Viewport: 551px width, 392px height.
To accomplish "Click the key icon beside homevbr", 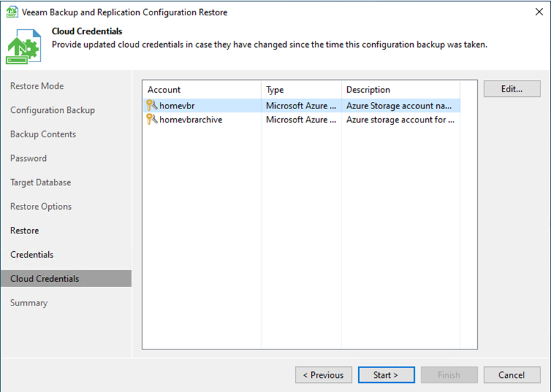I will [152, 105].
